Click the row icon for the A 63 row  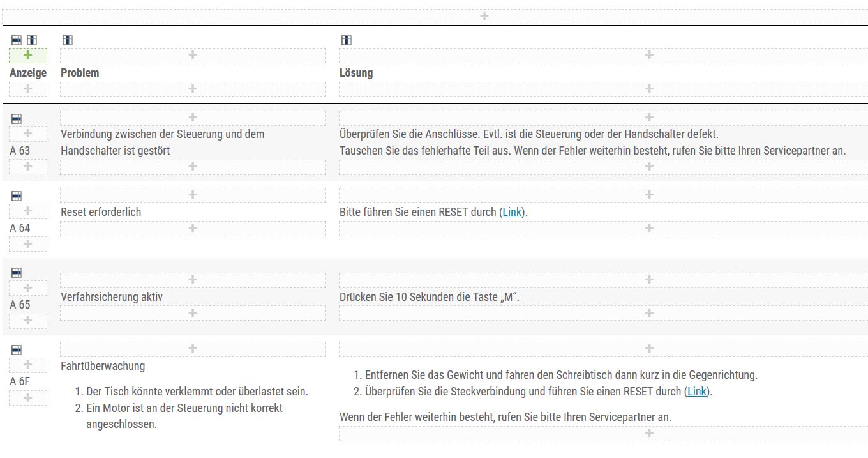click(x=17, y=119)
